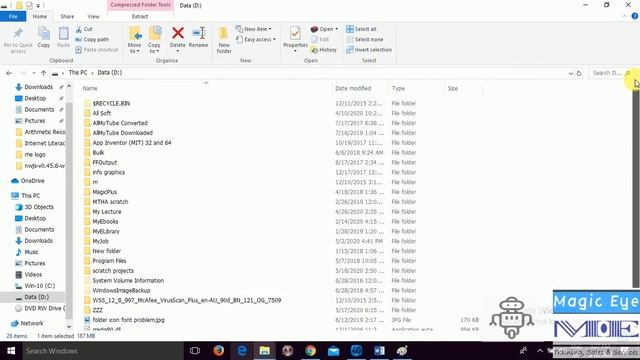The width and height of the screenshot is (640, 360).
Task: Expand the Open dropdown in ribbon
Action: [x=324, y=29]
